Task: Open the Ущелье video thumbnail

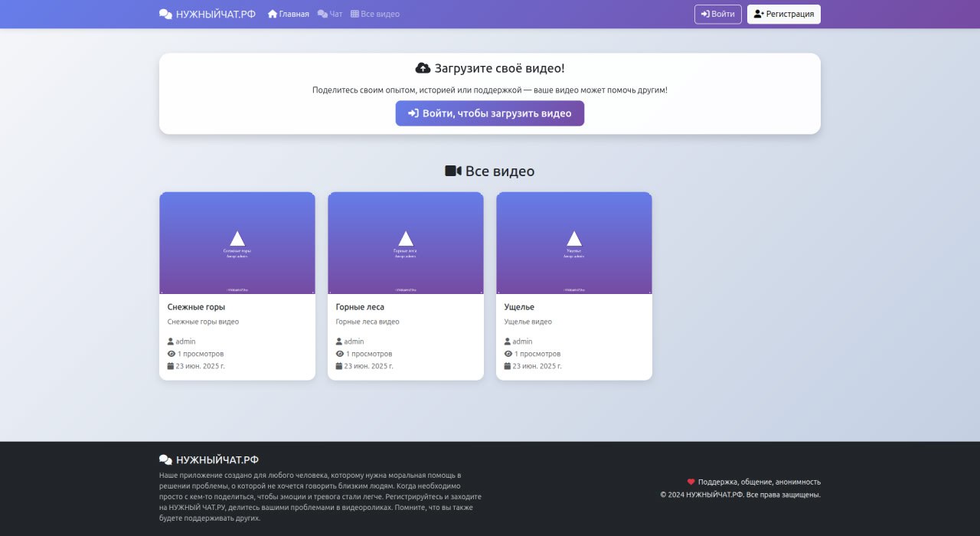Action: coord(574,243)
